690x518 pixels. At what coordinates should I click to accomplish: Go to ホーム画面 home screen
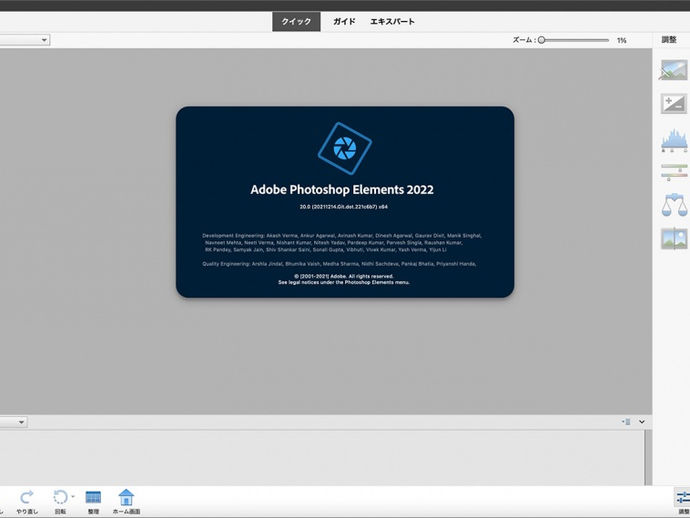point(126,497)
